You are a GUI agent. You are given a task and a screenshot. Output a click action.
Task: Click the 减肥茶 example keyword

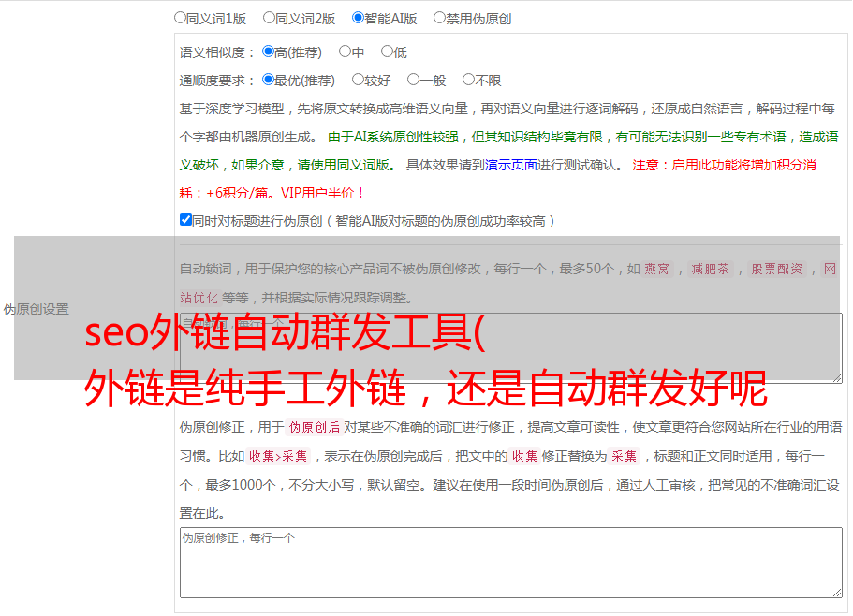click(710, 269)
